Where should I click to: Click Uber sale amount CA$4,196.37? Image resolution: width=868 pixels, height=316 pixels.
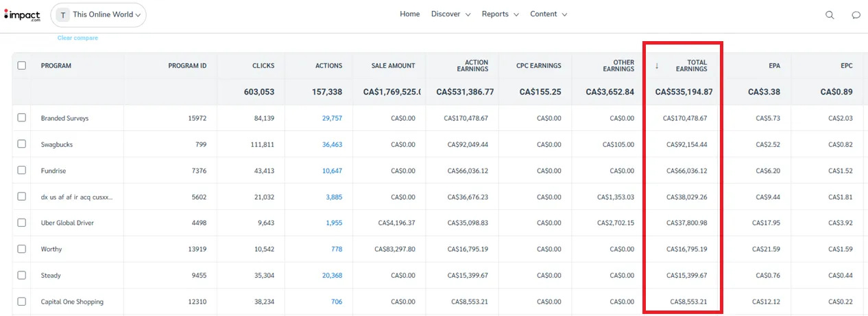(396, 223)
